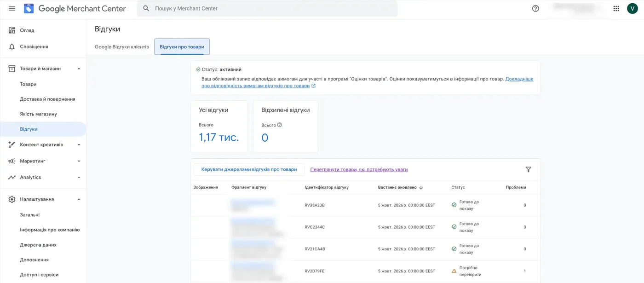Viewport: 644px width, 283px height.
Task: Collapse the Товари й магазин section
Action: 79,69
